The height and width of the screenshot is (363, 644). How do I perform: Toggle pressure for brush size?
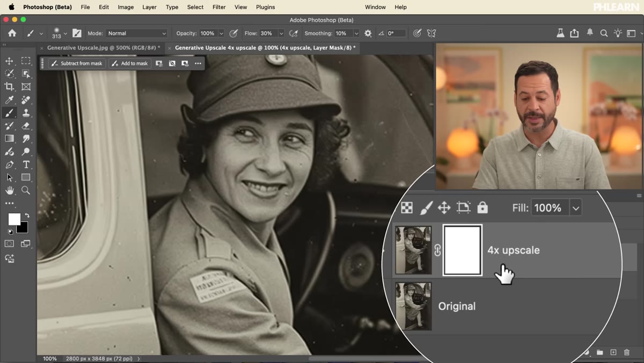coord(417,33)
